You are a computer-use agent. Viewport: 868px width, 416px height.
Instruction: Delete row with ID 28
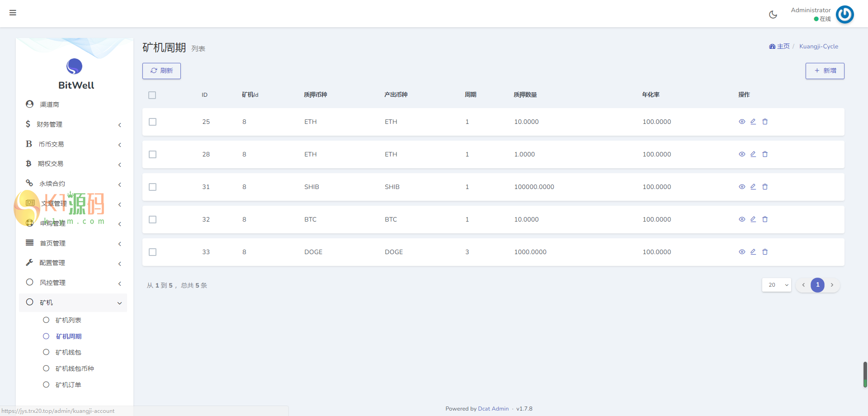tap(765, 154)
